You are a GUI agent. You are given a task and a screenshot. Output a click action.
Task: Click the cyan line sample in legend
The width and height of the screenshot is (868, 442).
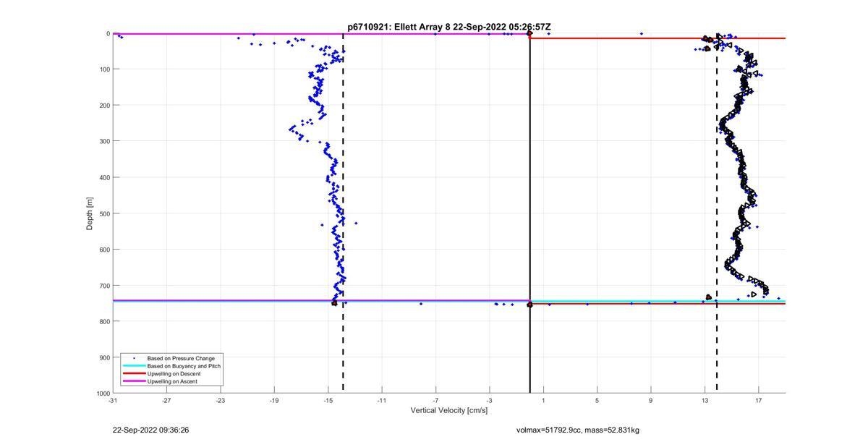pyautogui.click(x=133, y=366)
